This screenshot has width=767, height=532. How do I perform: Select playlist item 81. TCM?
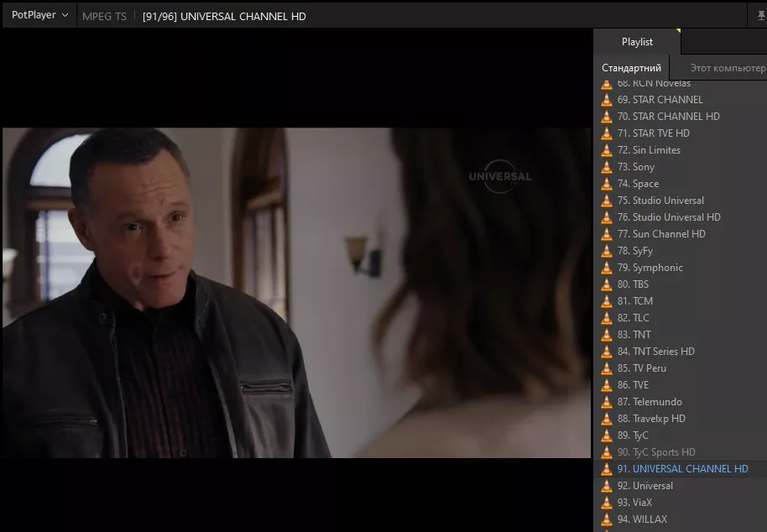[681, 301]
